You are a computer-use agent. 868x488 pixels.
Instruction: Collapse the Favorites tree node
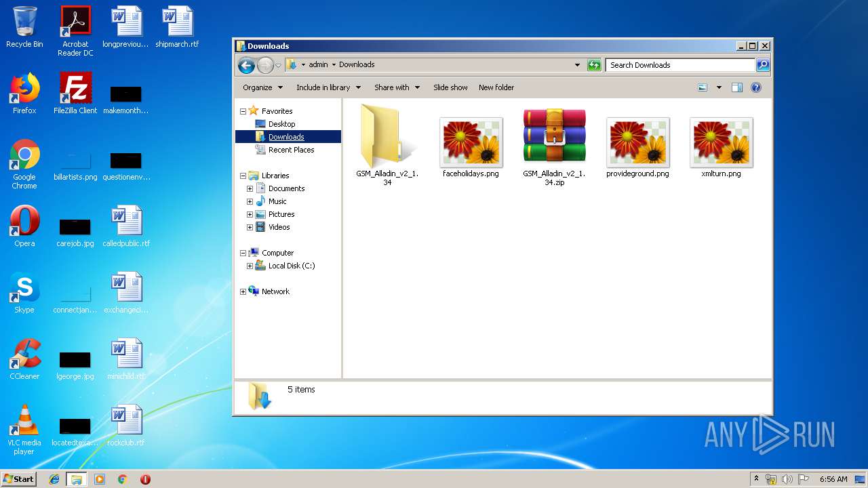tap(243, 111)
